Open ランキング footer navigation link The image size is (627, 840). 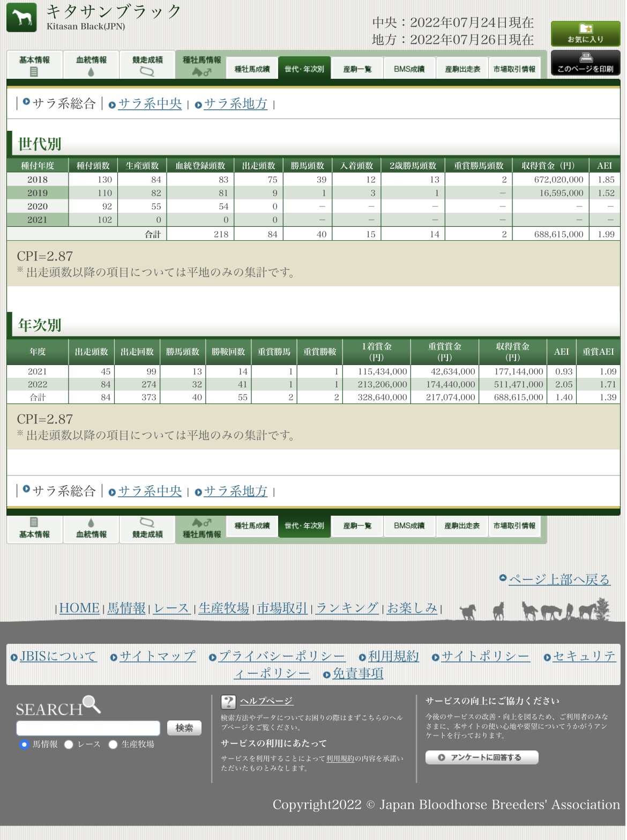347,608
